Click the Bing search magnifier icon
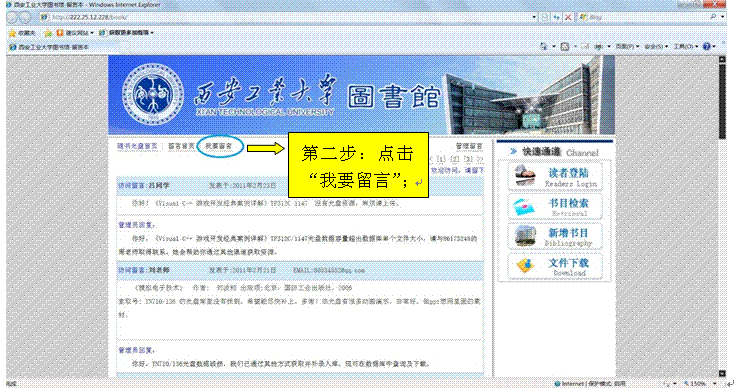This screenshot has width=735, height=388. pyautogui.click(x=713, y=17)
